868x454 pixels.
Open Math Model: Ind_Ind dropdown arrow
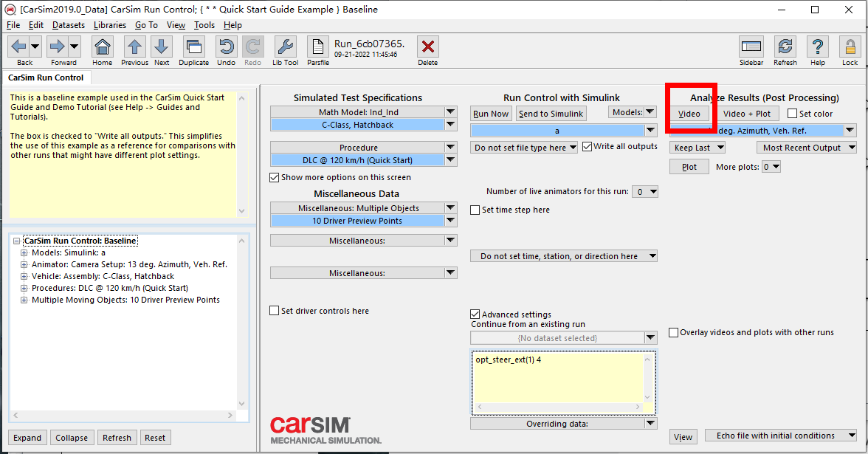(450, 112)
